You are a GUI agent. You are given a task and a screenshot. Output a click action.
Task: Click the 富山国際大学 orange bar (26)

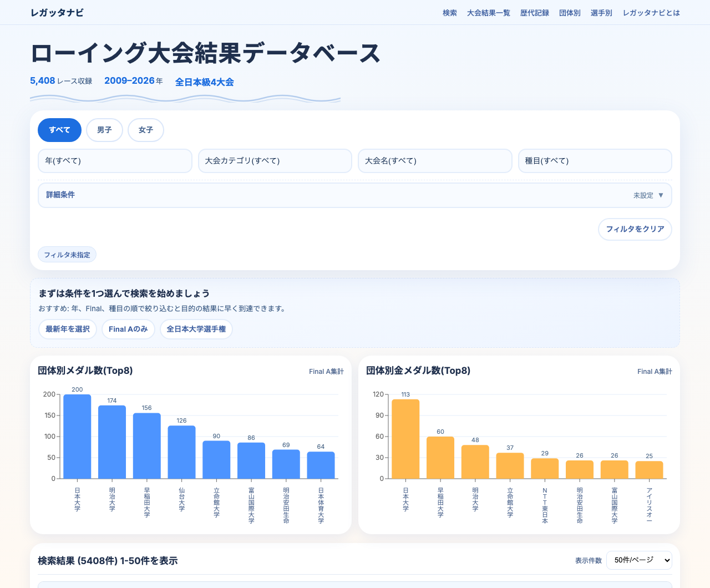[x=615, y=470]
